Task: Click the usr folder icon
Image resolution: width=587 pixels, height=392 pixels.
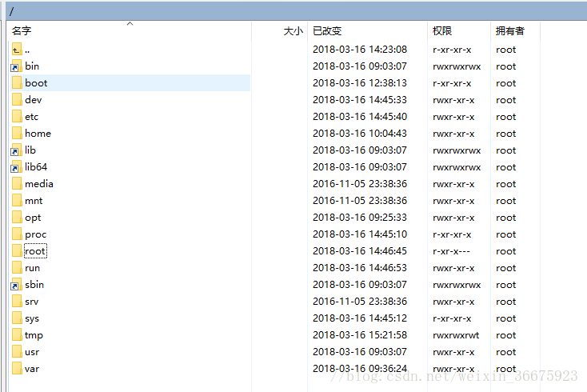Action: coord(17,352)
